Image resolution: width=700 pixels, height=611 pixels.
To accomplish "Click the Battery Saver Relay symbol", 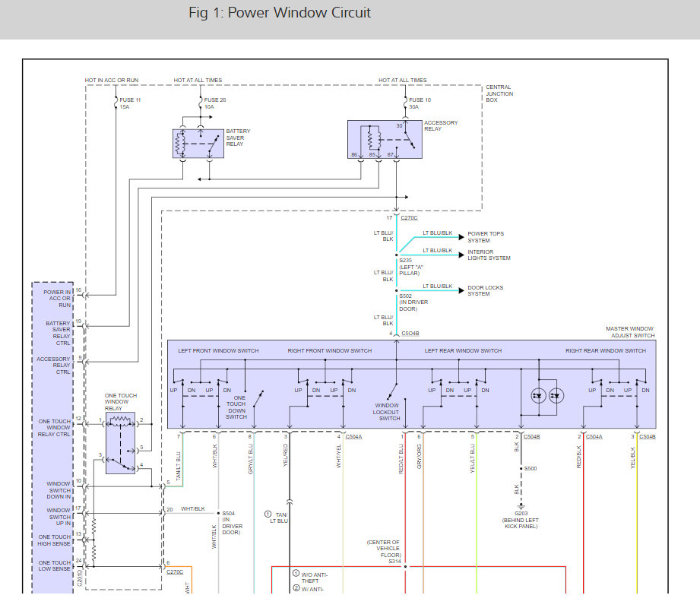I will click(198, 144).
